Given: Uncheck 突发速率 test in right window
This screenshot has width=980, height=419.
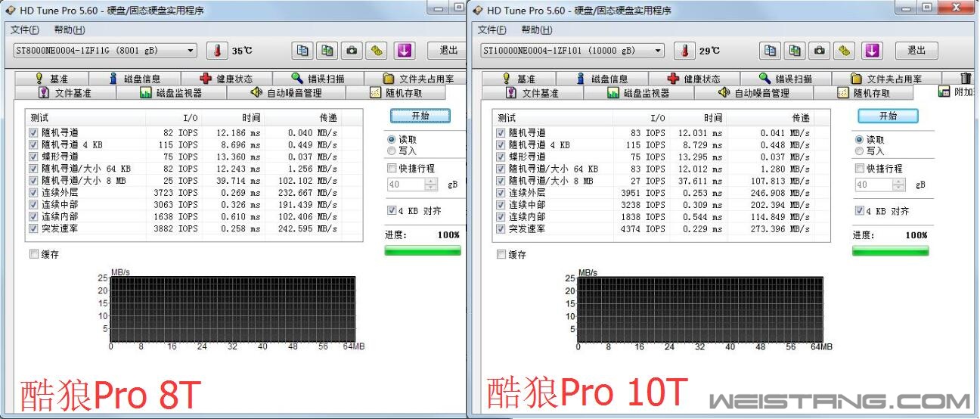Looking at the screenshot, I should coord(501,228).
